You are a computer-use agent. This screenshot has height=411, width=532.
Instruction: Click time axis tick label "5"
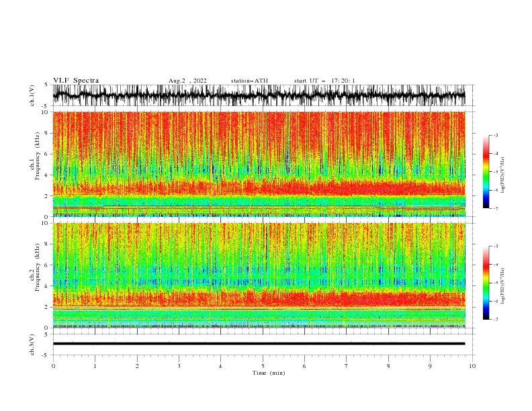[x=263, y=366]
